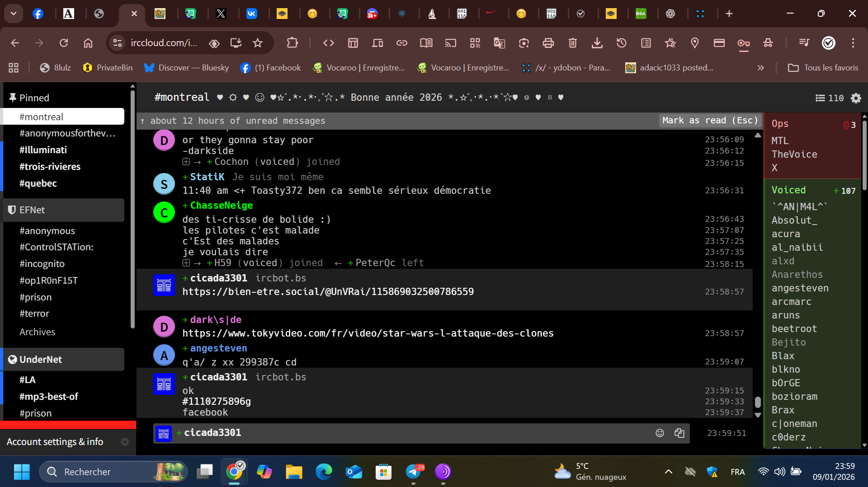Click the chat message scrollbar thumb
The width and height of the screenshot is (868, 487).
[x=758, y=402]
